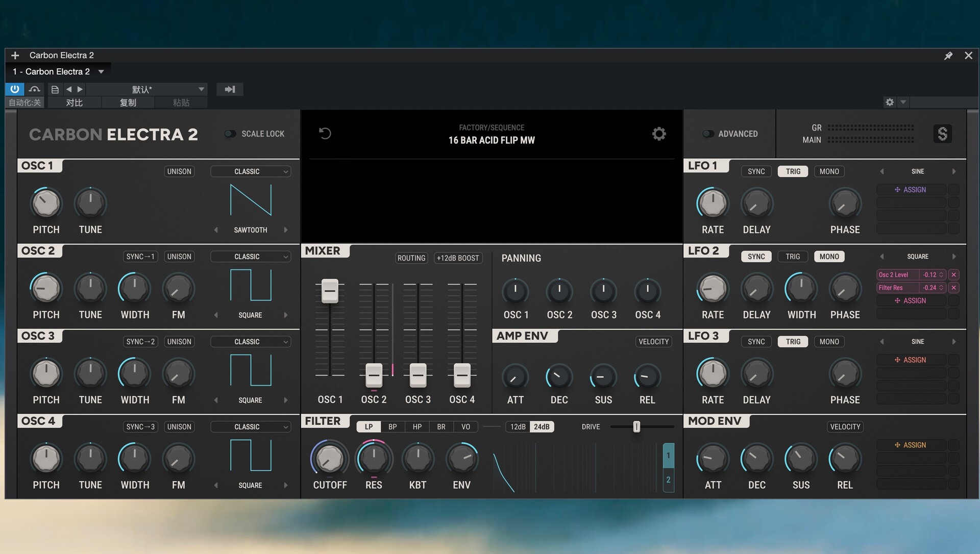Click the arrow-to-bar icon in the host toolbar
This screenshot has width=980, height=554.
[230, 89]
